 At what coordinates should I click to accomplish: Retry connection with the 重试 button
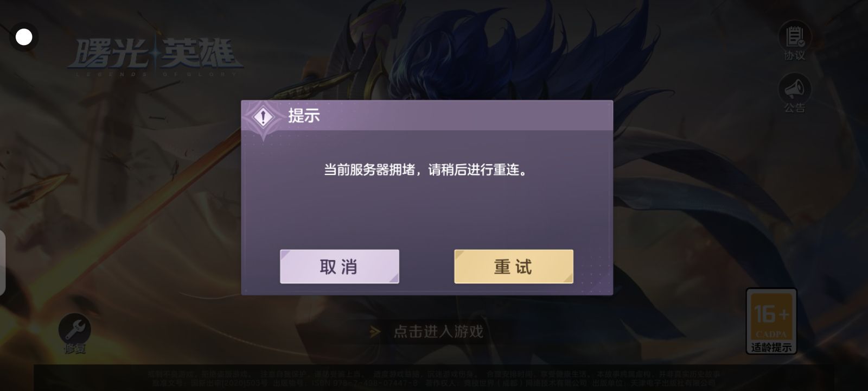514,267
